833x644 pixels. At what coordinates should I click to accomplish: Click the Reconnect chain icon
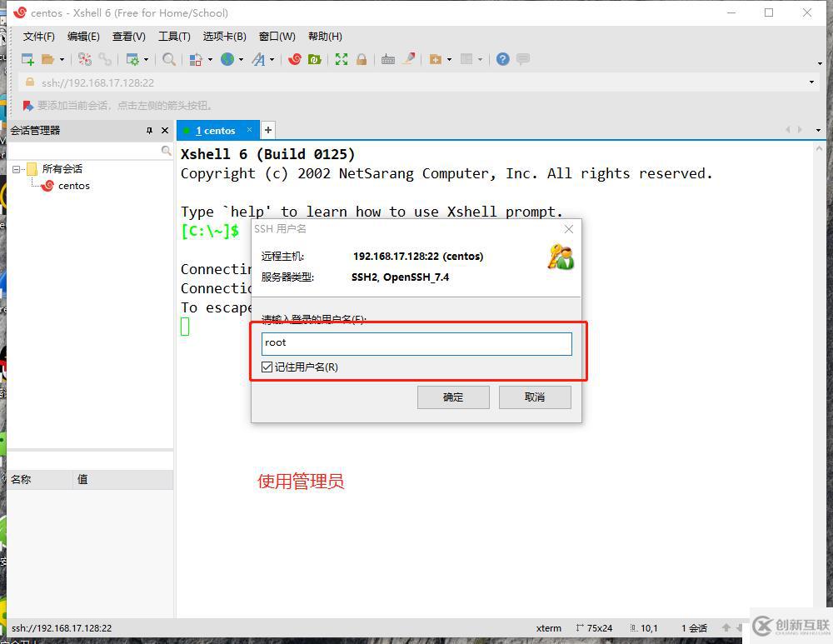point(105,59)
